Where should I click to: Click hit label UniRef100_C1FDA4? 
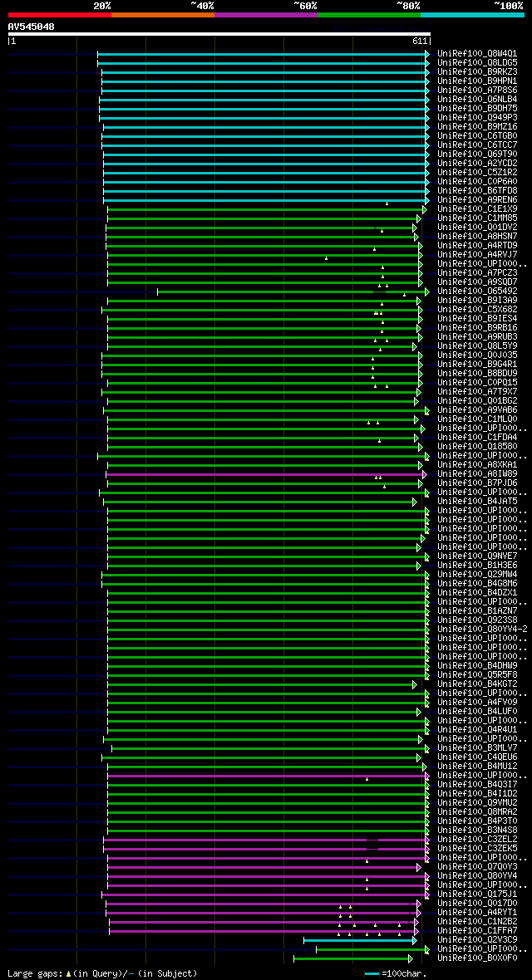click(x=477, y=437)
